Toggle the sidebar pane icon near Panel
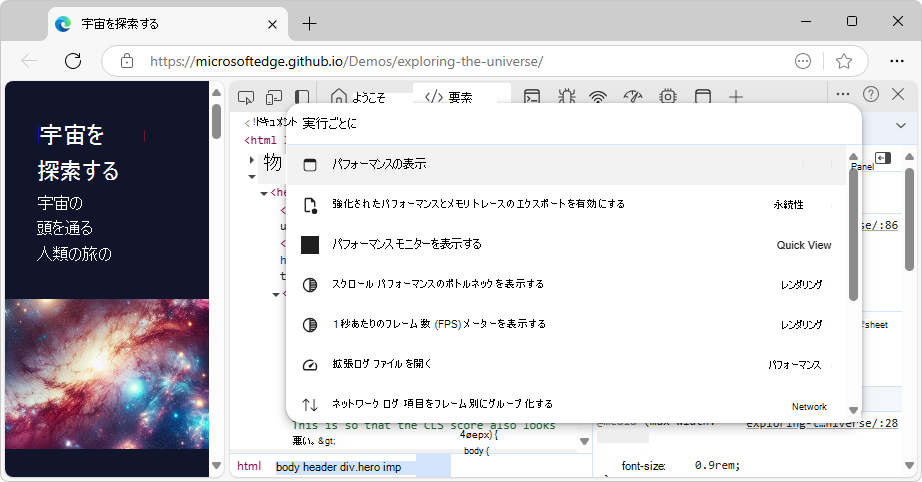Screen dimensions: 922x482 click(882, 158)
